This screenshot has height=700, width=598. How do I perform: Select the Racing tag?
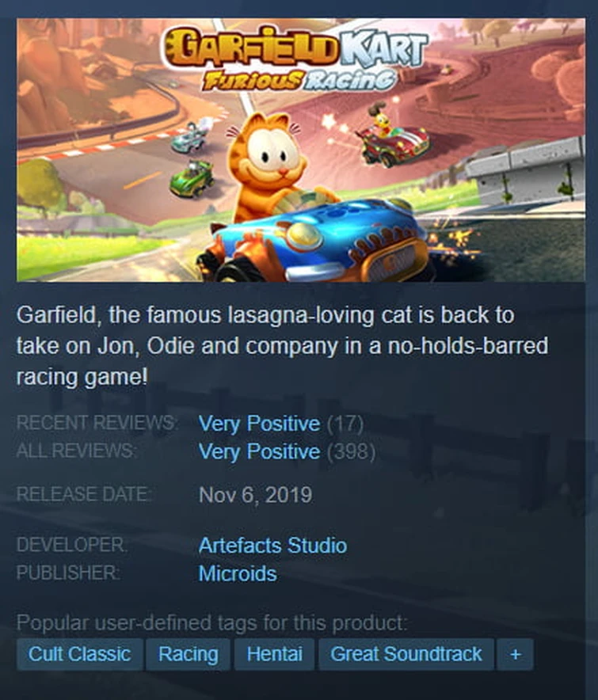(x=188, y=654)
